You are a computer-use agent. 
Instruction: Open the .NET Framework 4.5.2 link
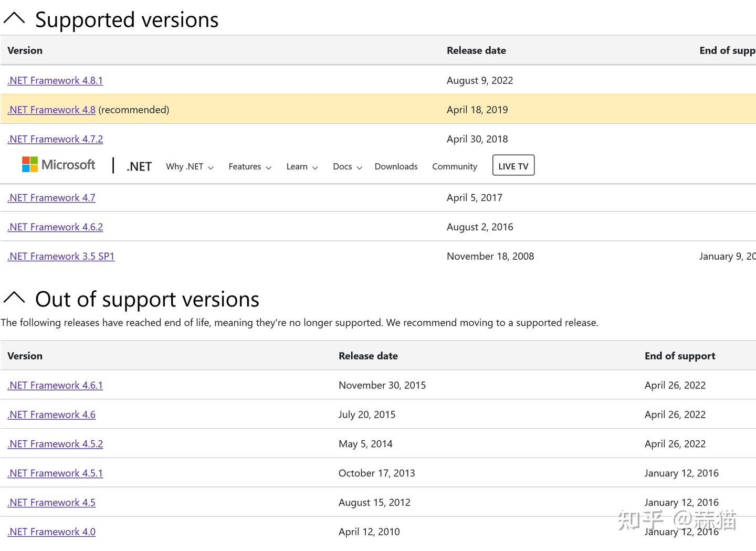coord(55,443)
